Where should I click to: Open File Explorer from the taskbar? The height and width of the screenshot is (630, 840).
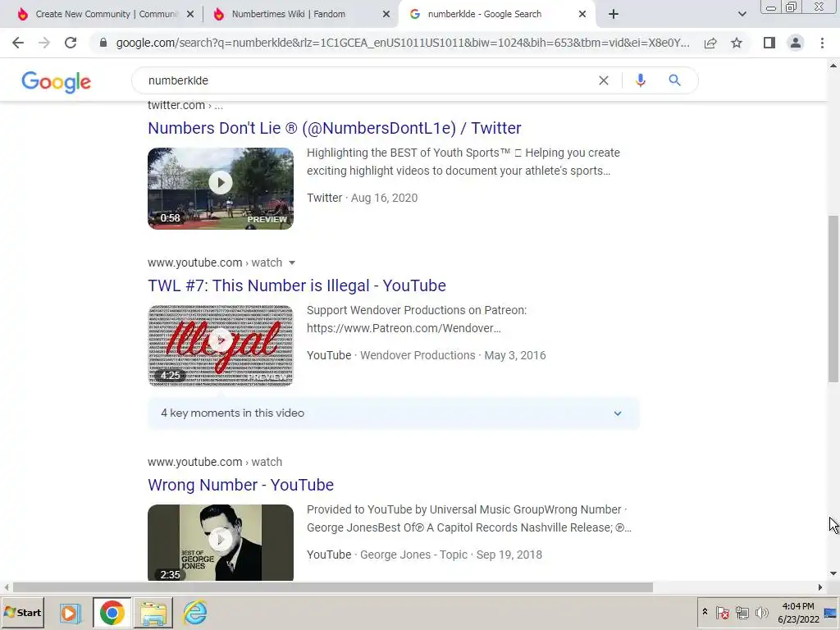153,613
